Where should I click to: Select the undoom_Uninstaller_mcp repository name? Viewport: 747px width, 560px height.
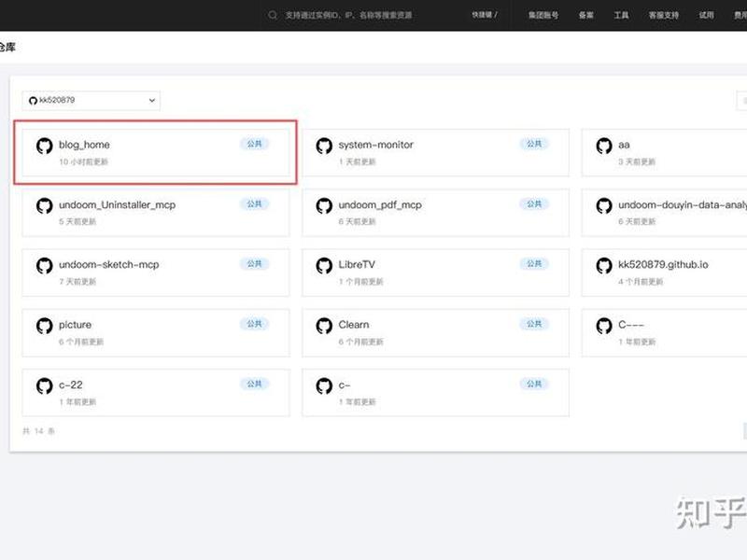pos(118,204)
